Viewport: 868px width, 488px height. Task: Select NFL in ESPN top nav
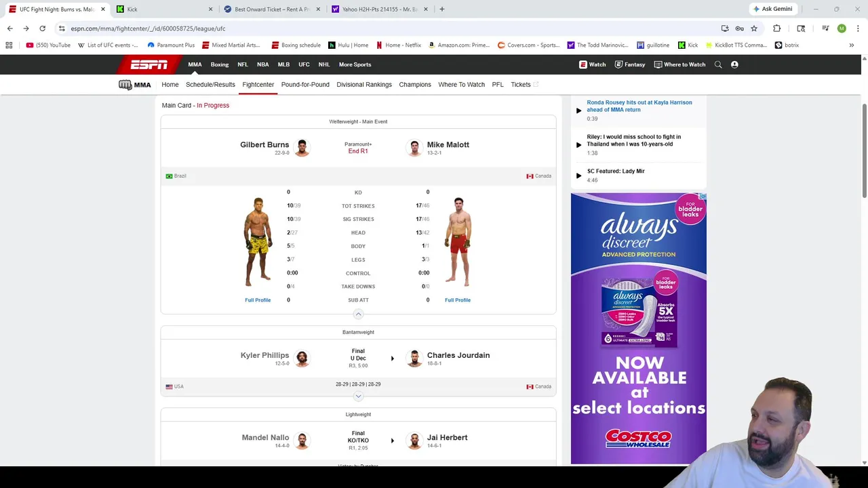(x=243, y=64)
